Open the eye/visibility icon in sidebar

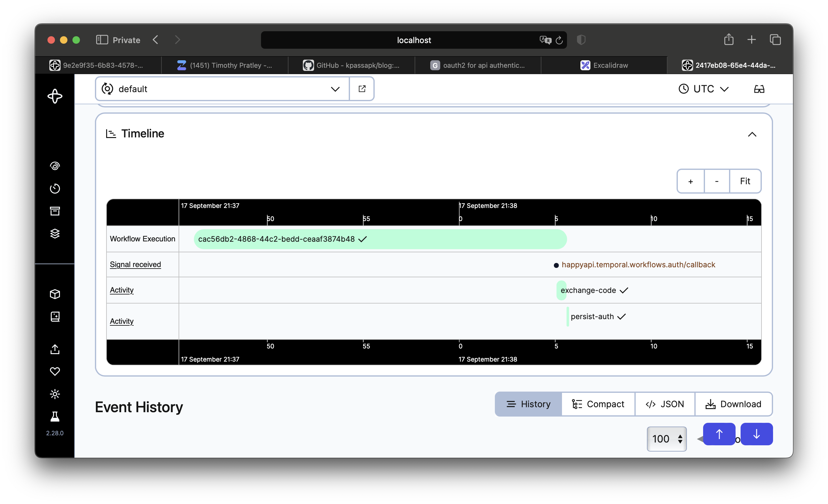54,166
